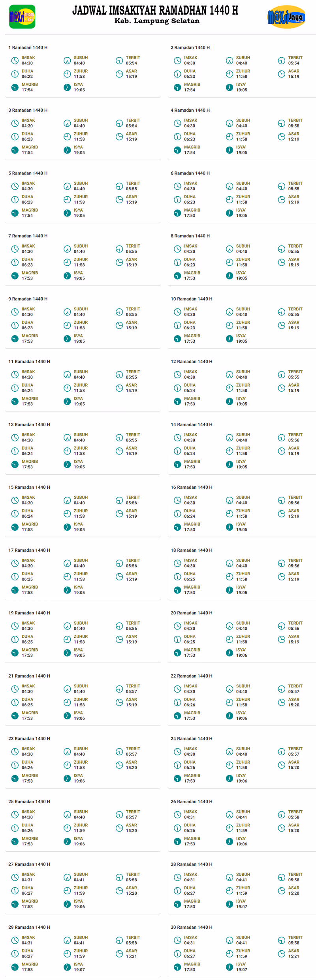Click the Magrib icon for 29 Ramadan
This screenshot has width=316, height=980.
(x=15, y=967)
